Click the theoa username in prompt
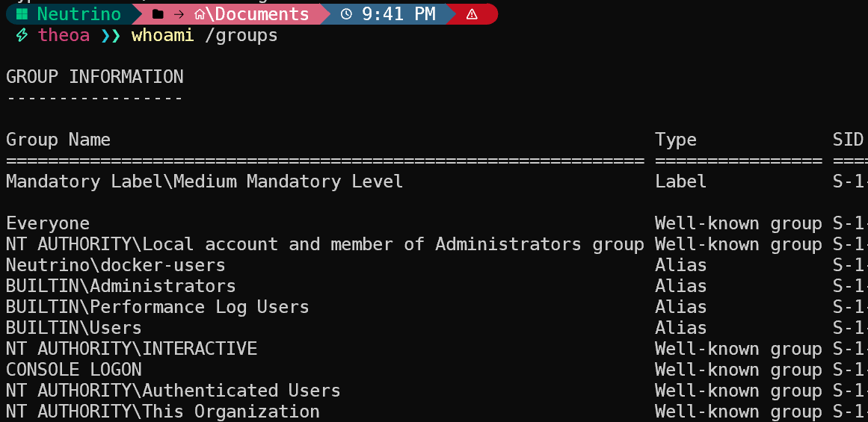 64,35
